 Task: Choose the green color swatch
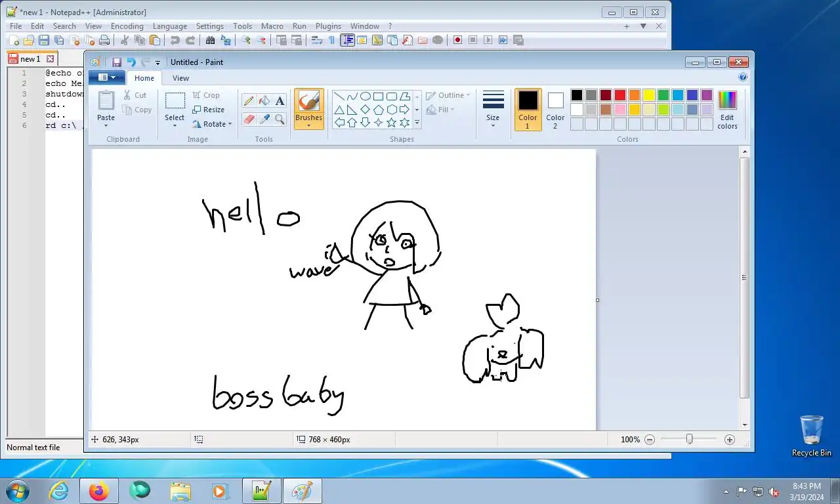[663, 95]
